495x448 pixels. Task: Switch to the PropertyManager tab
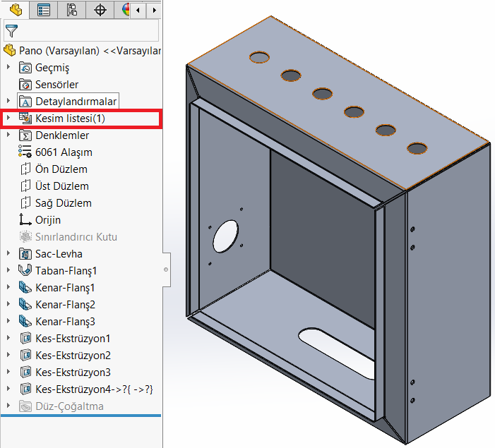pyautogui.click(x=44, y=10)
